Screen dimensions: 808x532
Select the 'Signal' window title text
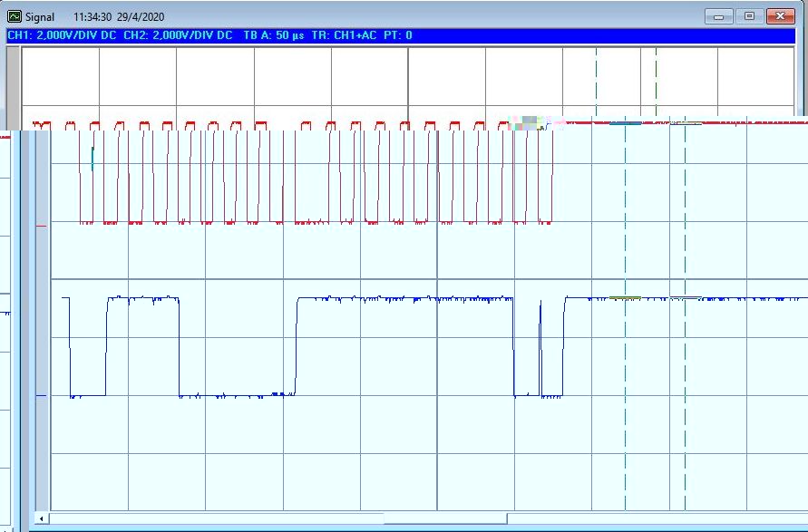[x=40, y=17]
